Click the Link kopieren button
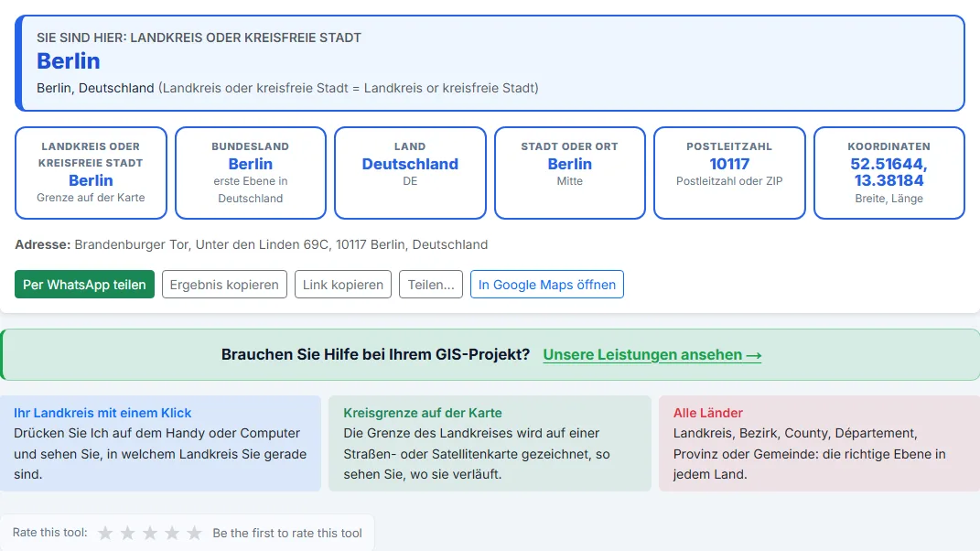This screenshot has height=551, width=980. point(343,285)
